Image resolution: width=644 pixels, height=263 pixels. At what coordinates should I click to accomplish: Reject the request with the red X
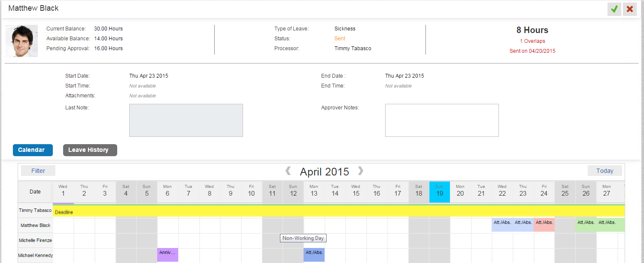click(x=630, y=9)
